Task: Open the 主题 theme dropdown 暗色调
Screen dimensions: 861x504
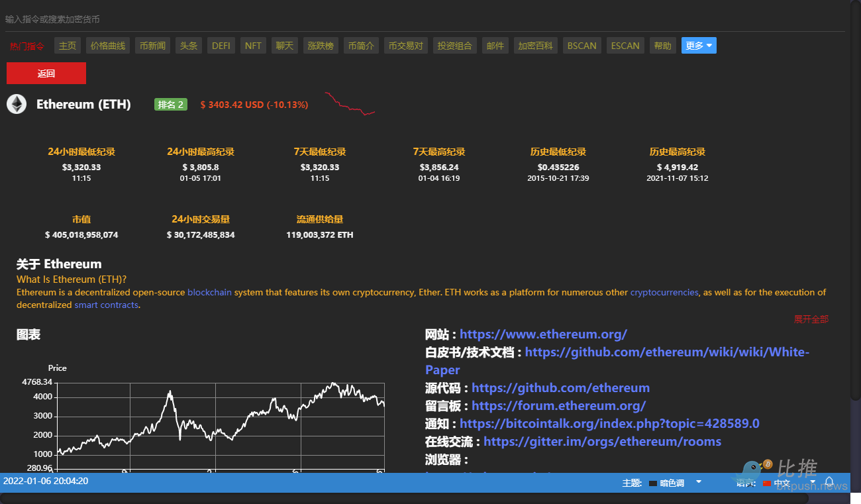Action: [676, 483]
